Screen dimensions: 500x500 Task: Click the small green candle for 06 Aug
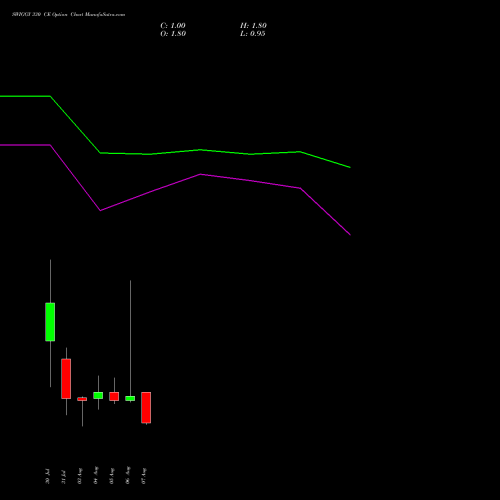pos(130,398)
